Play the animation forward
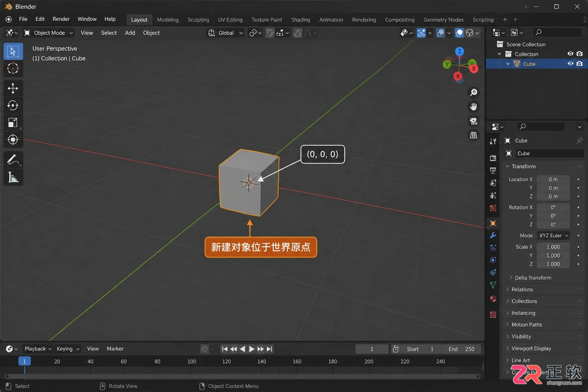This screenshot has height=392, width=588. click(x=252, y=349)
